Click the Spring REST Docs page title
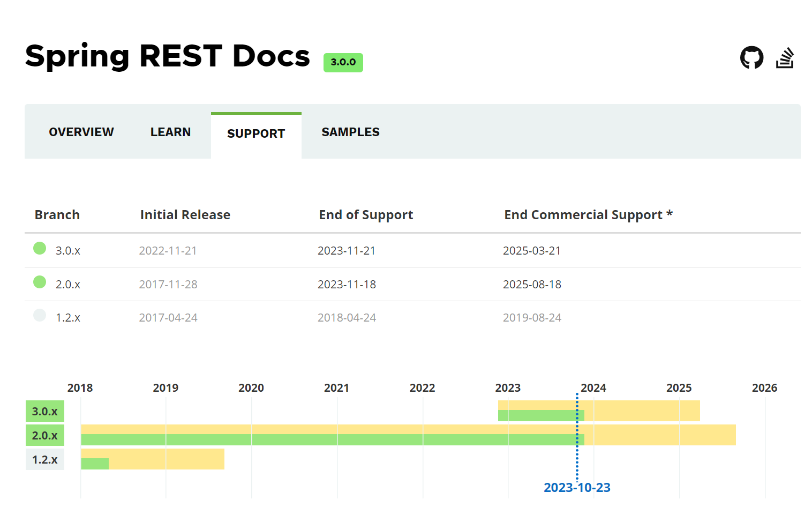 click(168, 56)
